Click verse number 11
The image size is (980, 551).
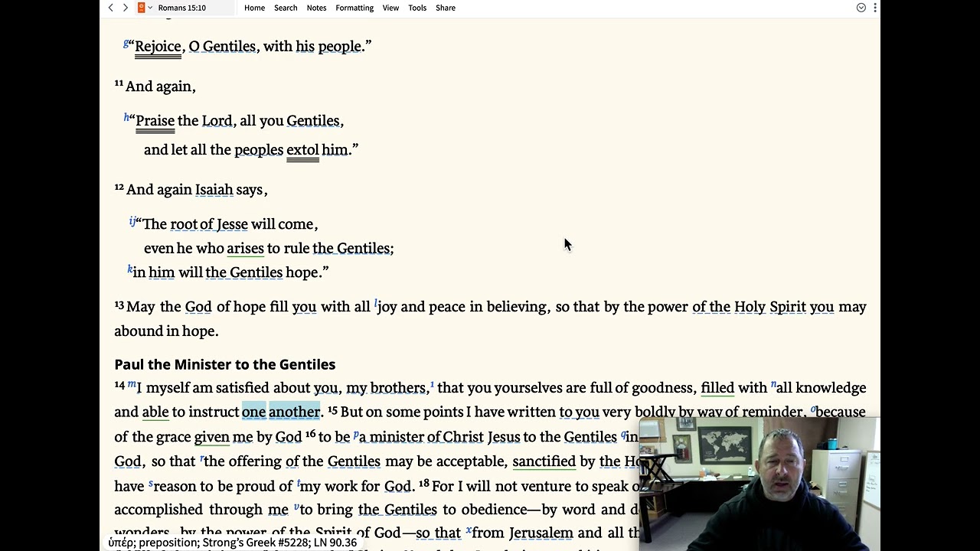pos(119,83)
